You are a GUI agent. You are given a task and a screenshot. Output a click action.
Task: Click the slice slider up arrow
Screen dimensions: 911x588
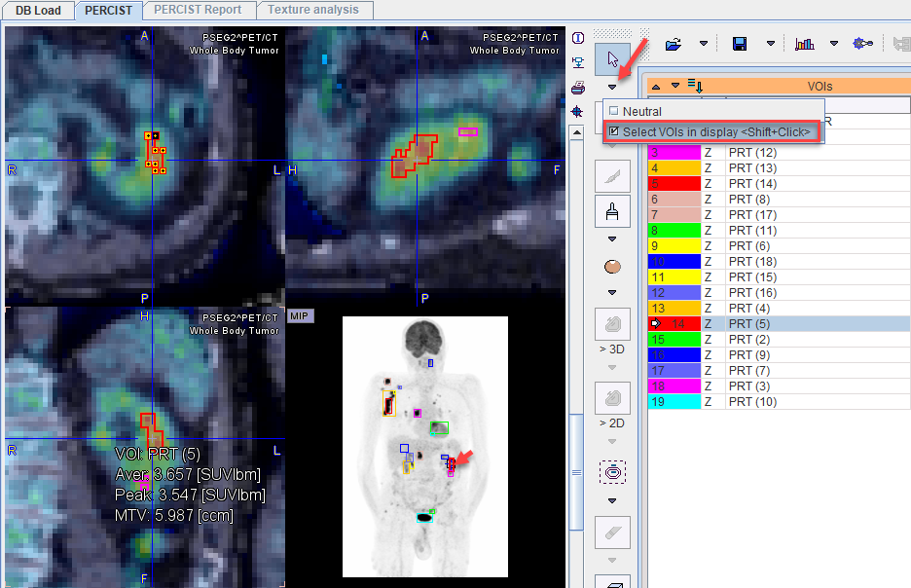[x=576, y=132]
